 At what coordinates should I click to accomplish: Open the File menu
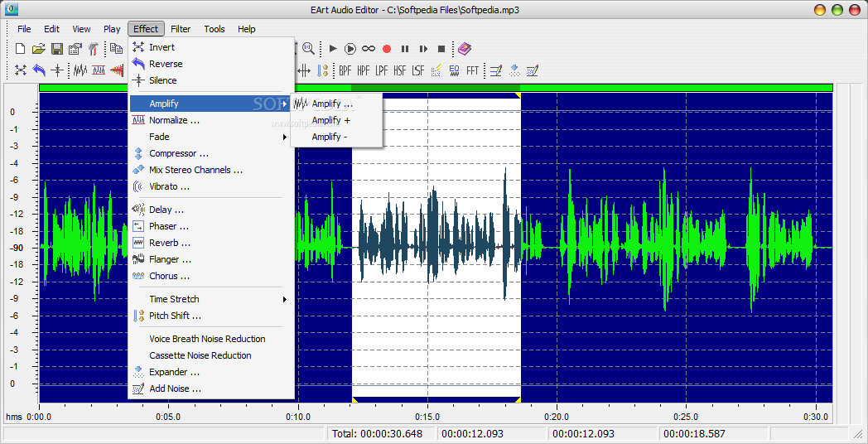[24, 29]
